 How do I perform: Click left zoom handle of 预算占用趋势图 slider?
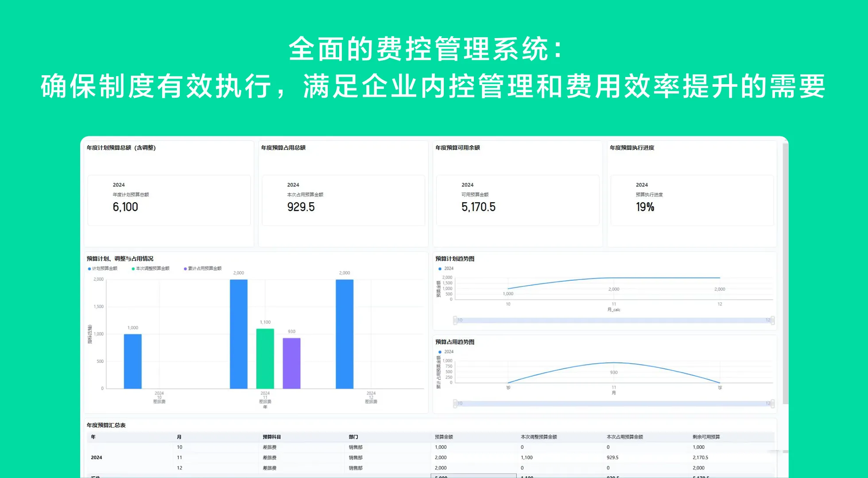(455, 403)
